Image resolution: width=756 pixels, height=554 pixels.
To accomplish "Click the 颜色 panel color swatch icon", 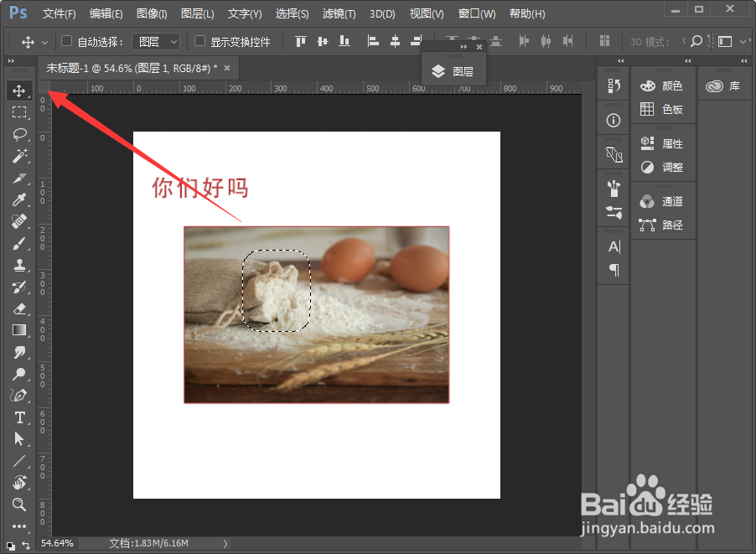I will pos(647,85).
